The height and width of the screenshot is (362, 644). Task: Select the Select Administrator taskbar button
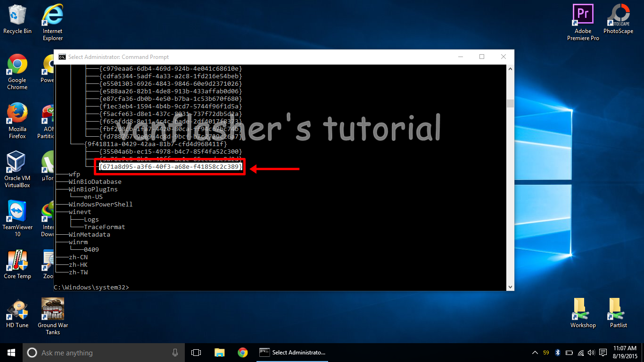click(292, 352)
